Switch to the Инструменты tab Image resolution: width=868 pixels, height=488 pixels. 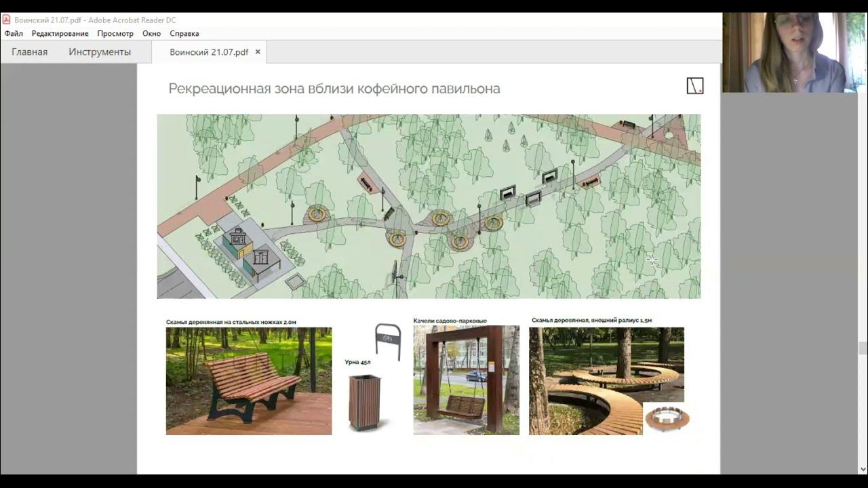100,52
